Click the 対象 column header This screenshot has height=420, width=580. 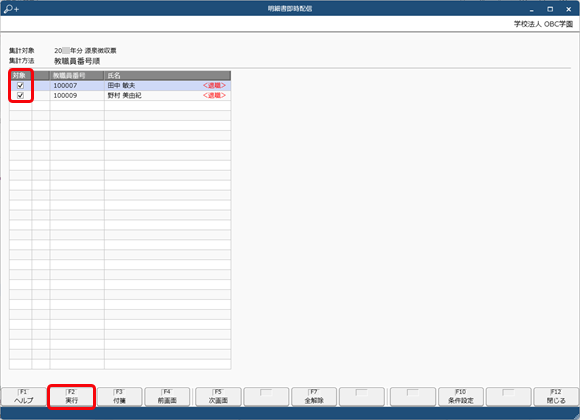click(x=20, y=75)
